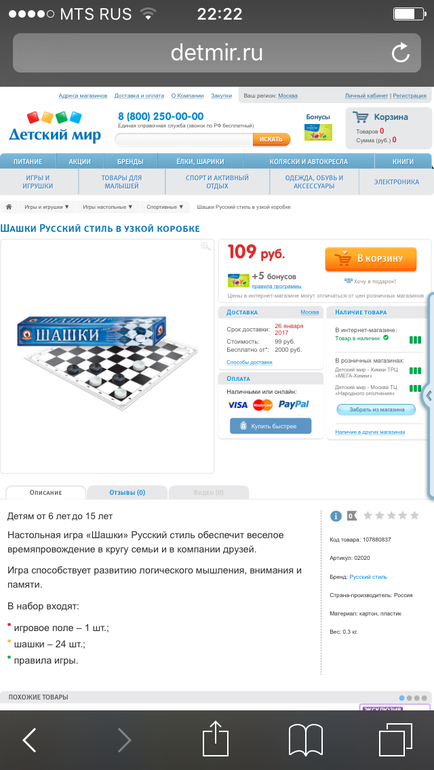Switch to the Отзывы (0) tab

click(127, 493)
